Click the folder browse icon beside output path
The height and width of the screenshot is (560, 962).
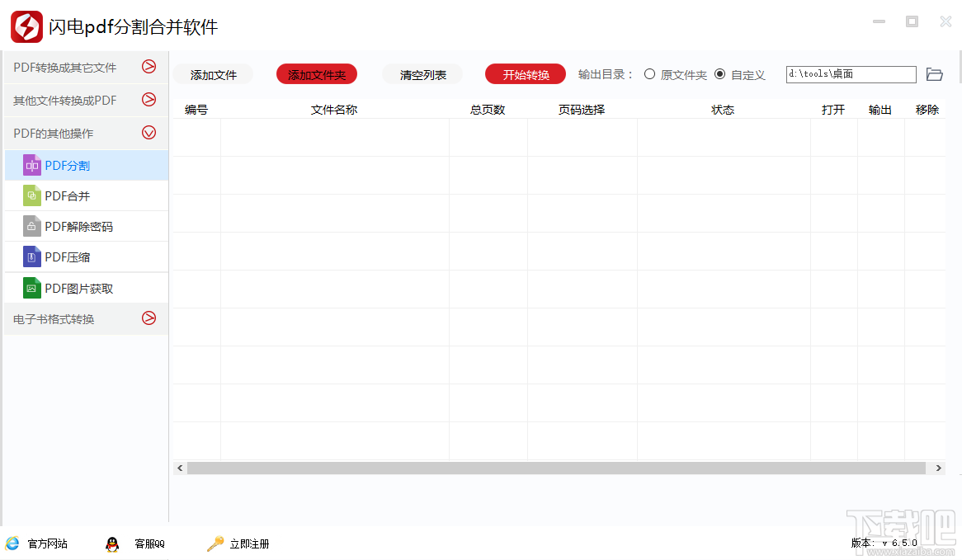click(934, 74)
